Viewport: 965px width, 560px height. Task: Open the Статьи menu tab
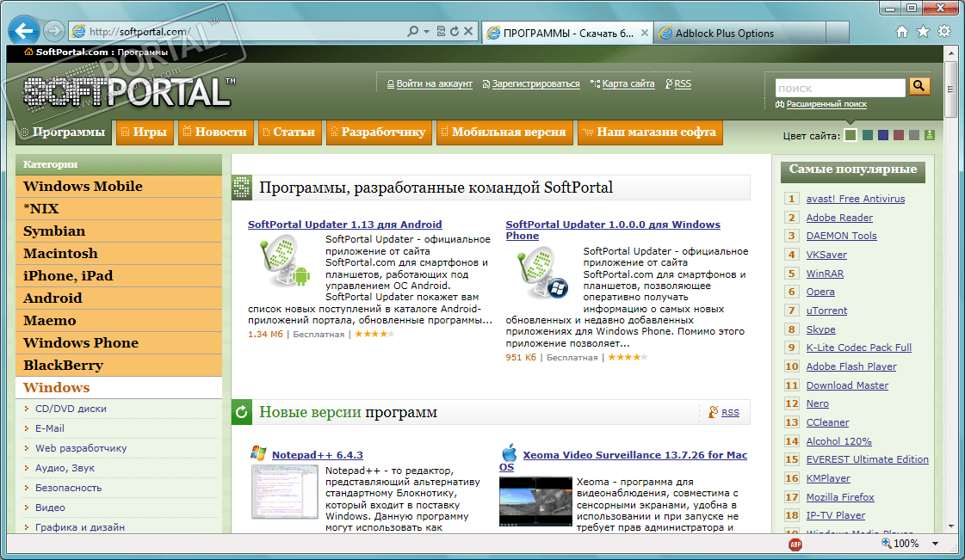[289, 132]
